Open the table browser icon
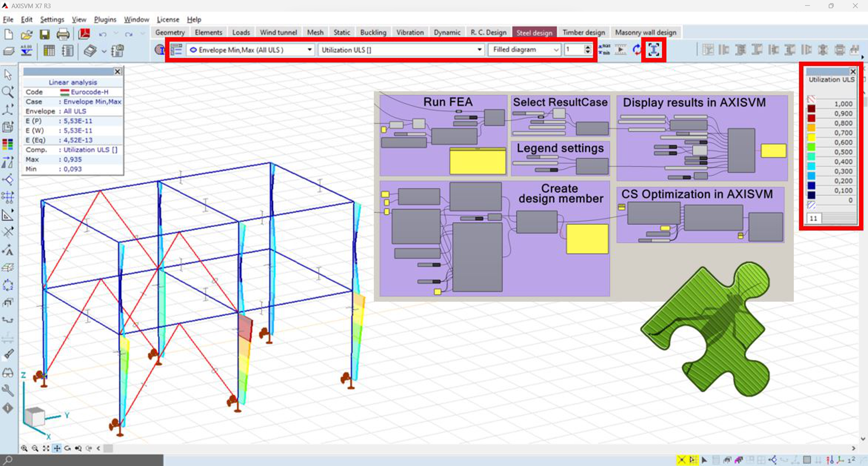This screenshot has width=868, height=466. [49, 51]
